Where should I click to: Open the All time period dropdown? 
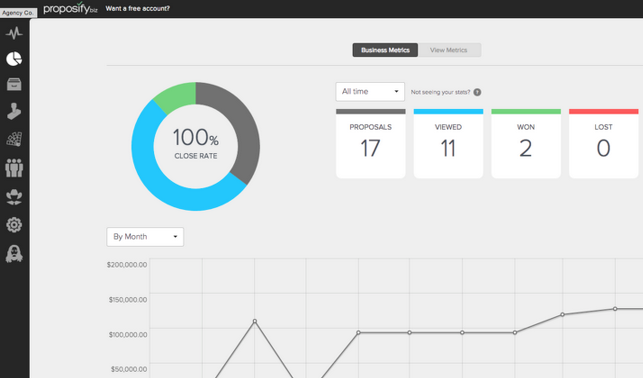pos(370,91)
